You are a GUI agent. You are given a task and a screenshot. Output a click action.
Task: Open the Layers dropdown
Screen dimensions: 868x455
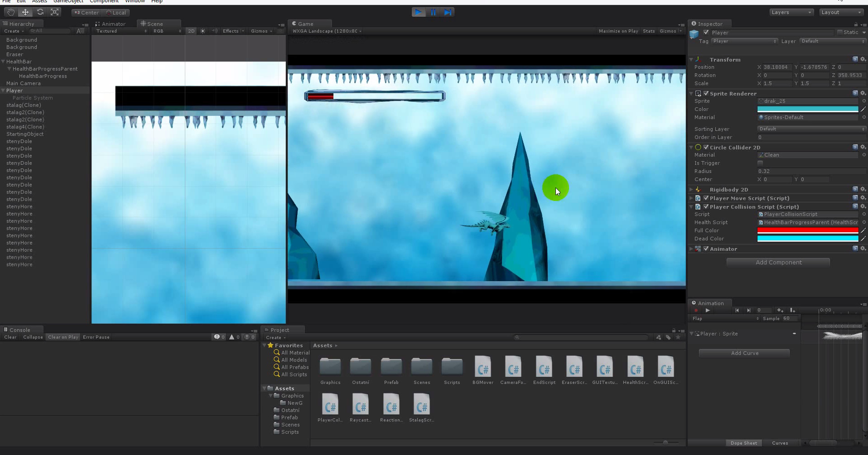791,12
